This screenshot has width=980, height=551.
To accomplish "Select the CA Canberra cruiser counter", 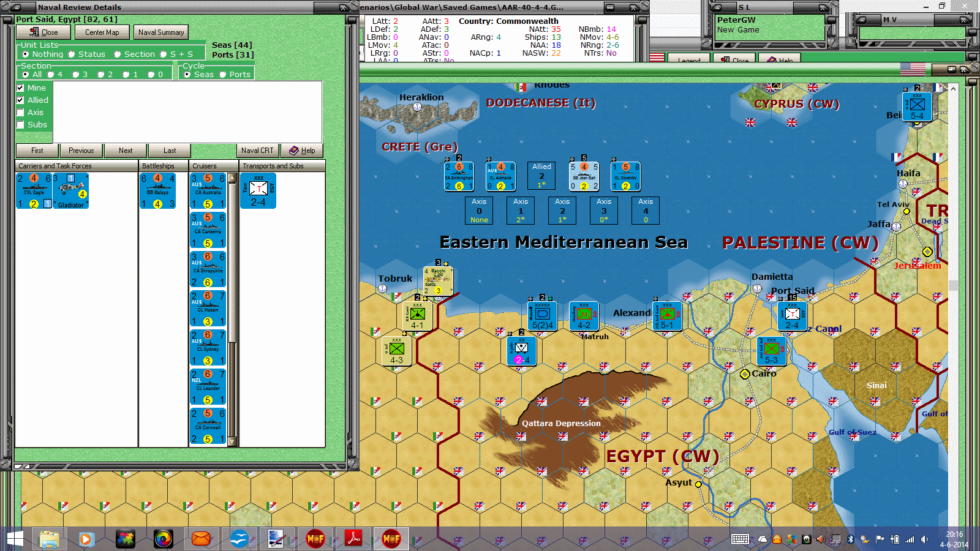I will coord(208,230).
